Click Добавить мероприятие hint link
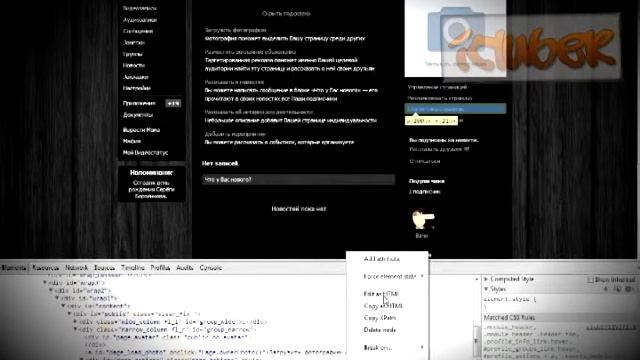Screen dimensions: 640x360 click(x=235, y=134)
